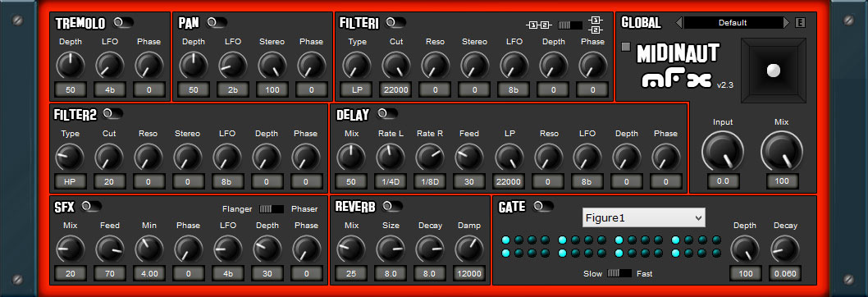Image resolution: width=868 pixels, height=297 pixels.
Task: Click the first top-row gate step LED
Action: click(x=505, y=240)
